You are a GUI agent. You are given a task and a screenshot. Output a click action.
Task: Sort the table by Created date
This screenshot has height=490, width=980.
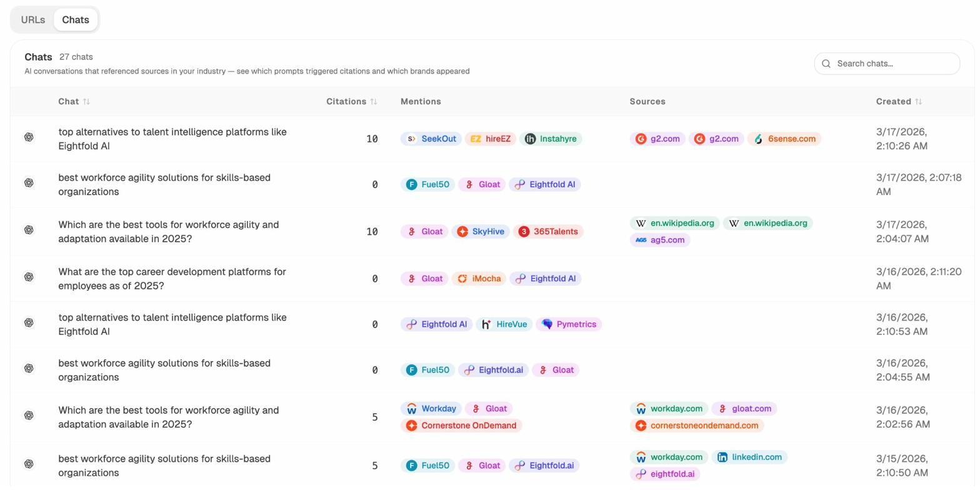tap(899, 101)
